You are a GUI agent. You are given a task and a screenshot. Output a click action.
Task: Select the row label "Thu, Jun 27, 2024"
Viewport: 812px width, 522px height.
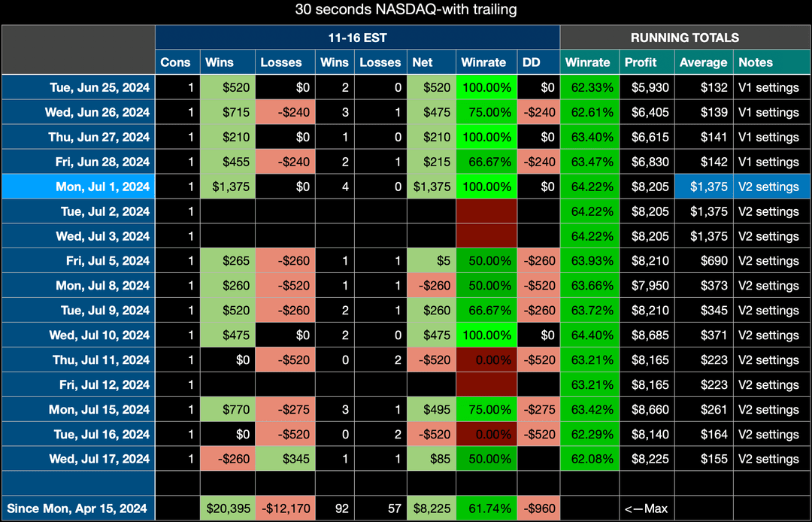[78, 137]
